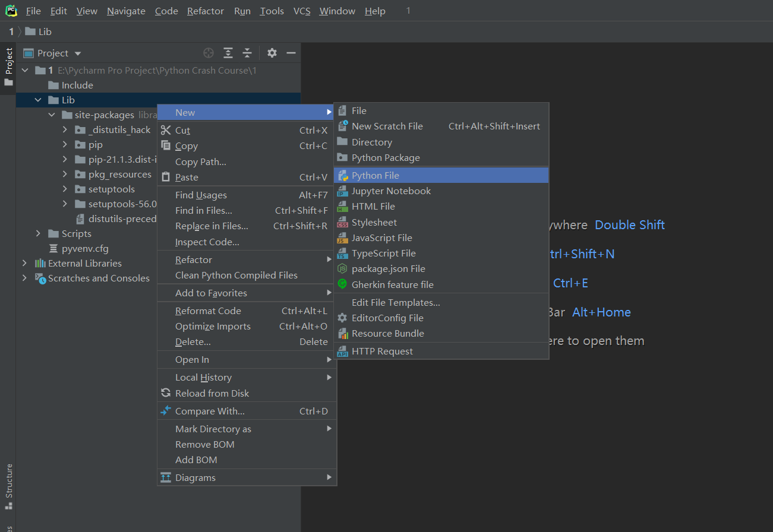Click the Collapse All icon in Project toolbar
Image resolution: width=773 pixels, height=532 pixels.
(247, 53)
